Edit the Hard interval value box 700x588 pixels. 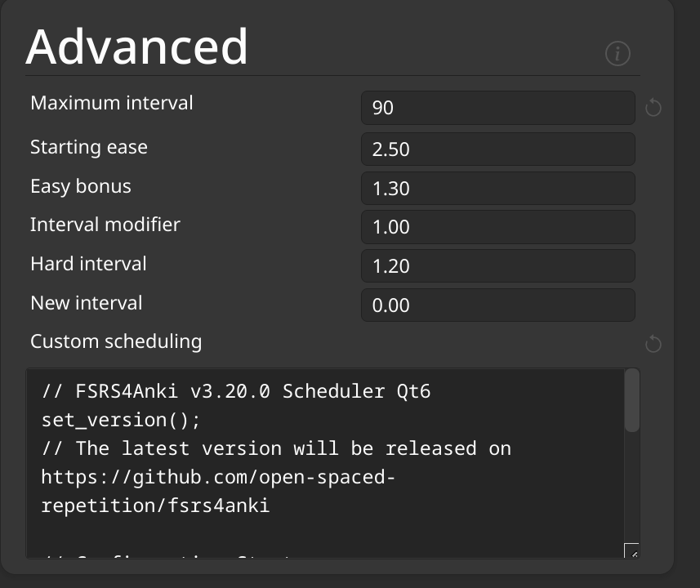497,266
